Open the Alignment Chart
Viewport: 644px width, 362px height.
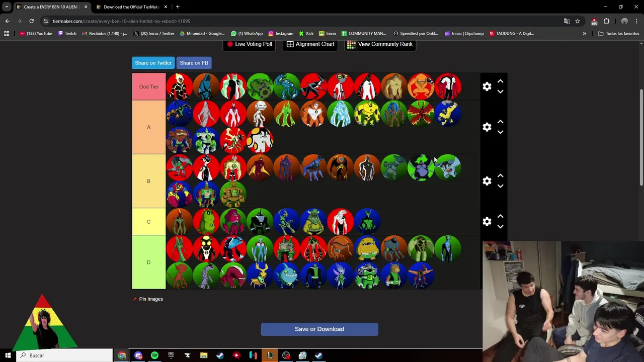click(310, 44)
